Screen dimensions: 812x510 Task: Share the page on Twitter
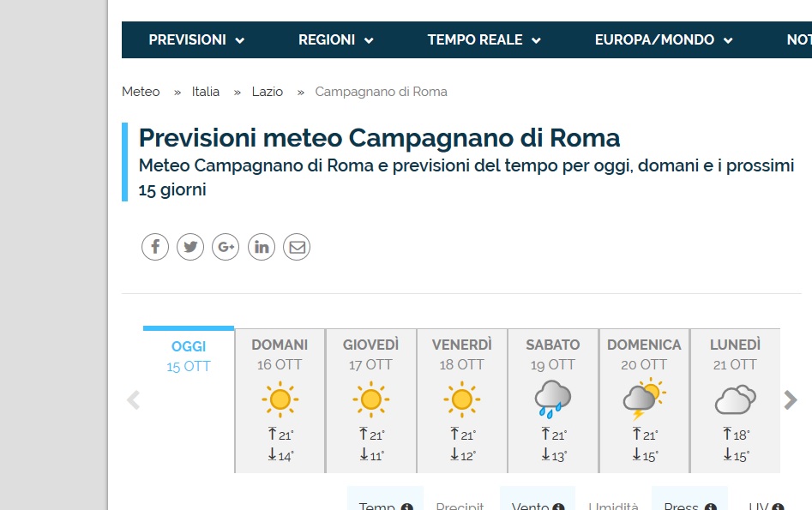pos(190,248)
